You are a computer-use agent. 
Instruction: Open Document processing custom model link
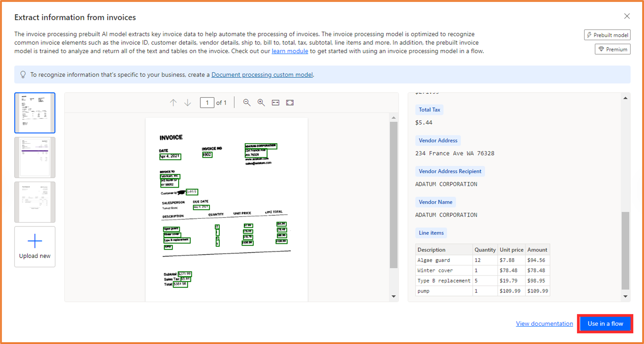point(262,75)
